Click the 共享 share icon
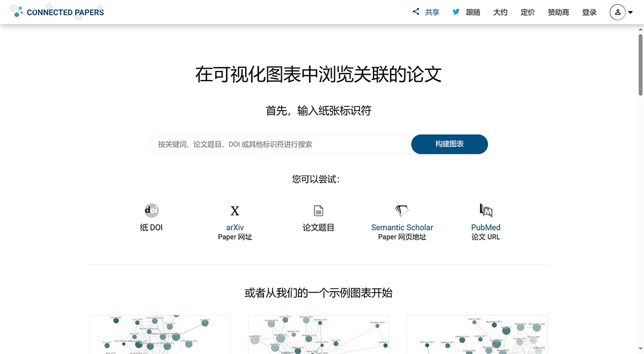This screenshot has height=354, width=644. (415, 11)
